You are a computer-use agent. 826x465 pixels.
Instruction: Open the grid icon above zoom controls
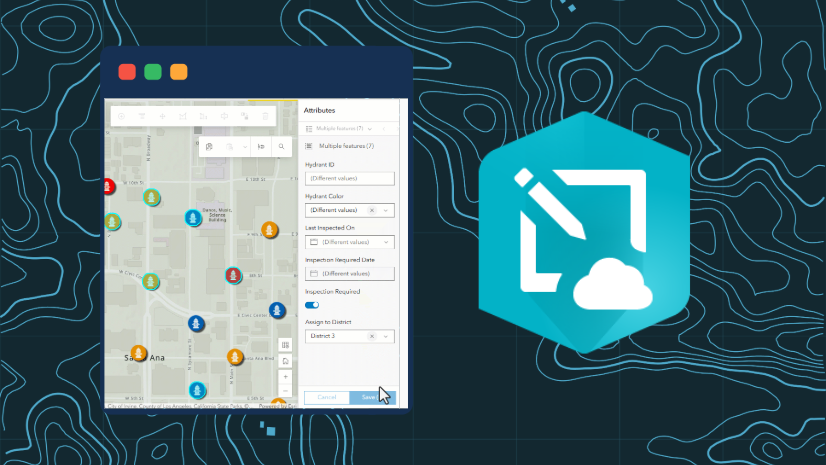[286, 345]
